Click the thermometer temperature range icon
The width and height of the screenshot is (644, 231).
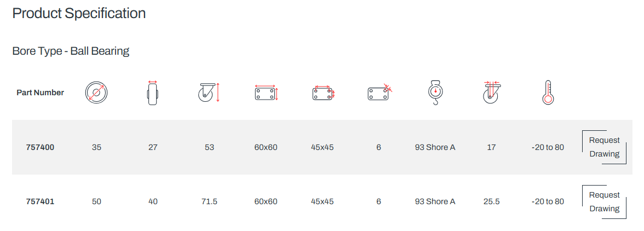(548, 93)
